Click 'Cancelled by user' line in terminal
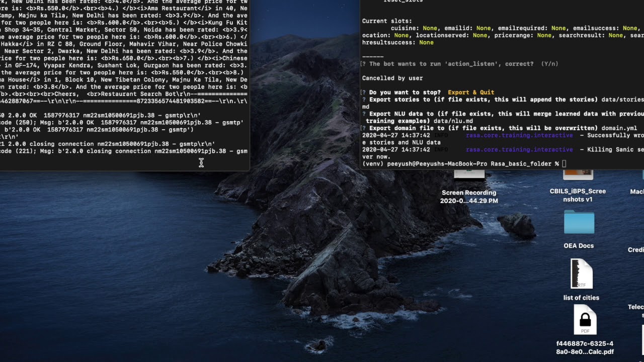This screenshot has height=362, width=644. point(392,78)
